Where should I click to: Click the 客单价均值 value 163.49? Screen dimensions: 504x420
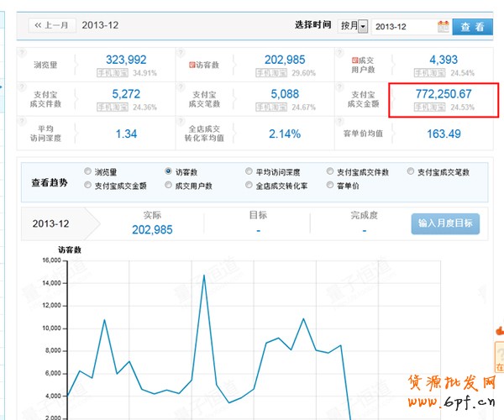tap(444, 134)
